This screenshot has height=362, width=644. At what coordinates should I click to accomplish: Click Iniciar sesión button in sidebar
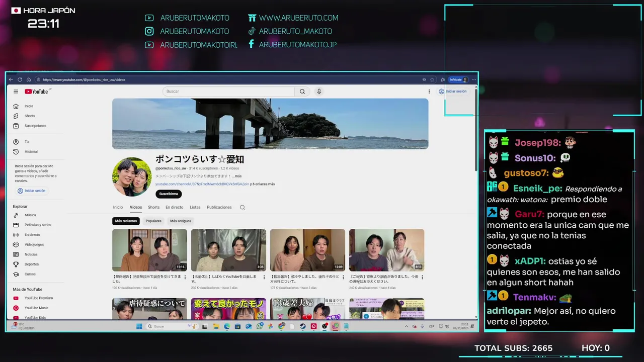31,191
